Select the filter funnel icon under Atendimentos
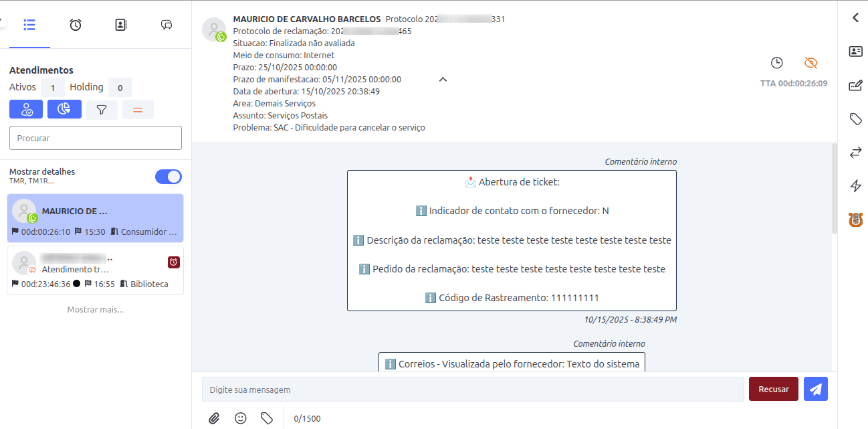Image resolution: width=868 pixels, height=429 pixels. (102, 109)
